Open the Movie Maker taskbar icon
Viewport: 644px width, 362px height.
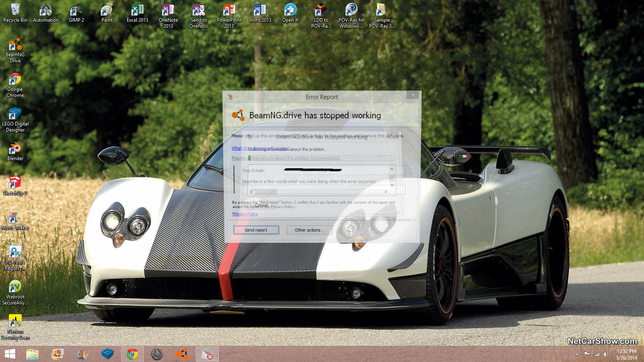point(83,354)
